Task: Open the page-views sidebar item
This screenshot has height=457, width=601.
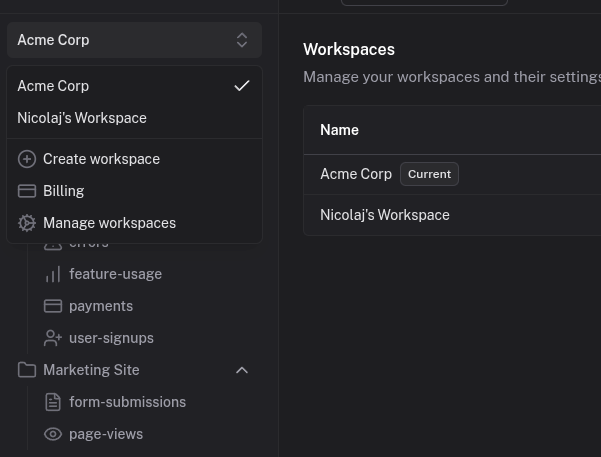Action: click(x=134, y=434)
